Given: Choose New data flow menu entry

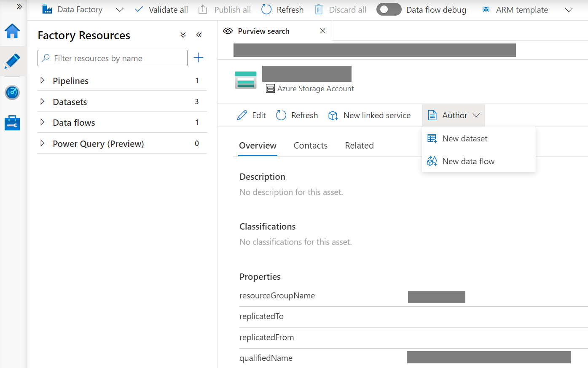Looking at the screenshot, I should tap(468, 161).
